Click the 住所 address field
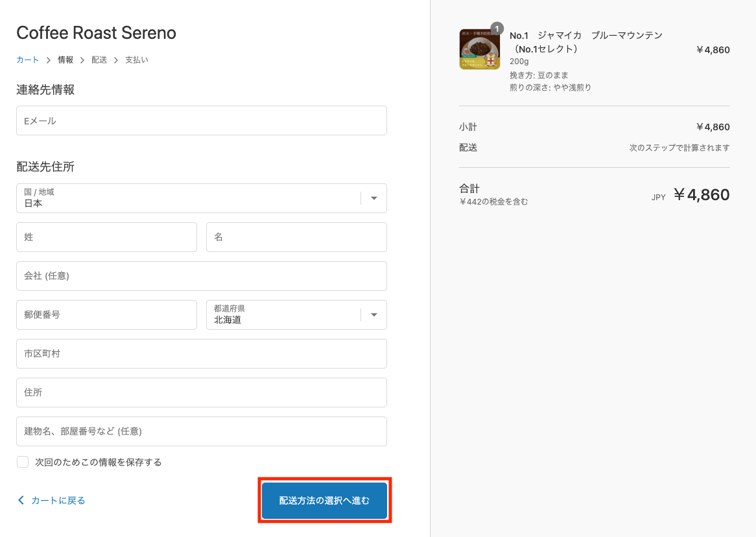This screenshot has width=756, height=537. pyautogui.click(x=201, y=393)
